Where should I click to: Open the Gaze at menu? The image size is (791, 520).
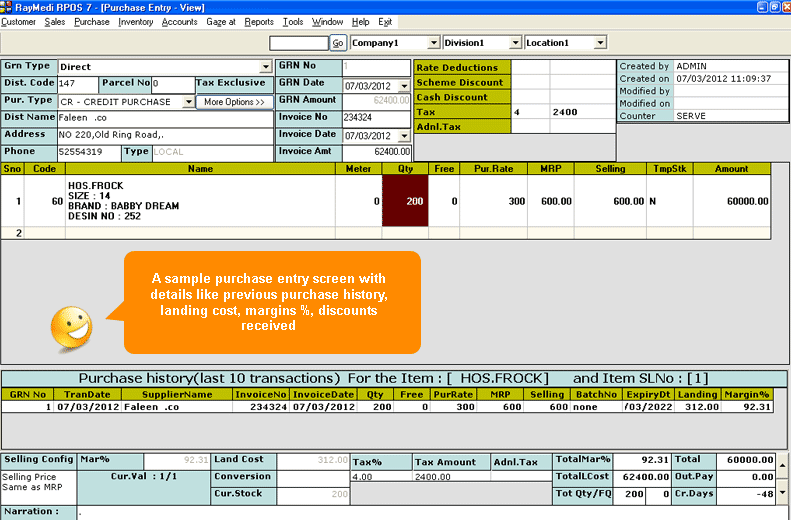pos(220,22)
